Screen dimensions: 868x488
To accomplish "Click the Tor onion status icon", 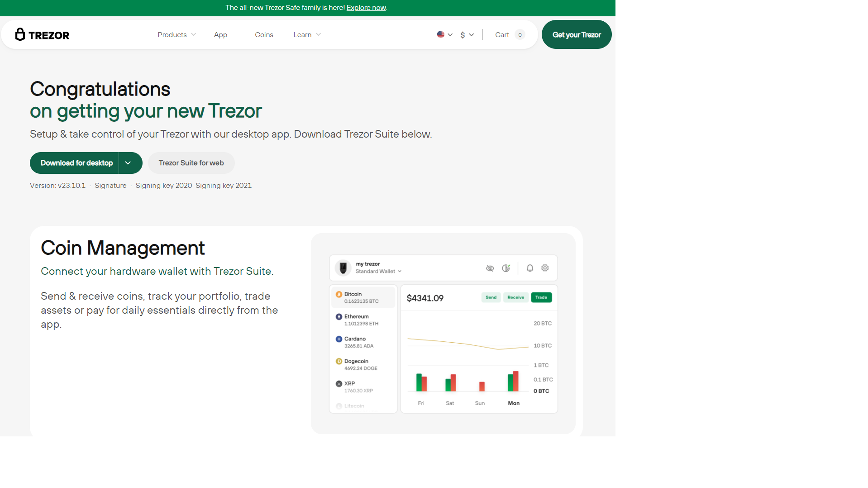I will (x=506, y=268).
